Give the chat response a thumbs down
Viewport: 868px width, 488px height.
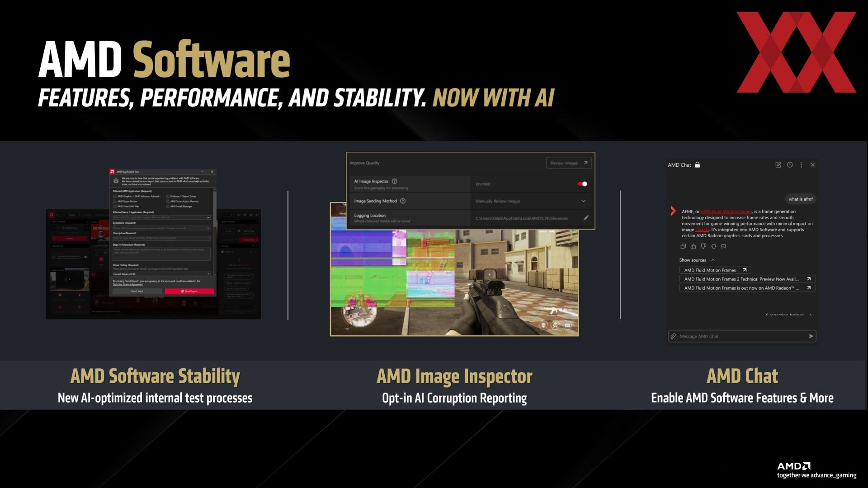coord(703,246)
